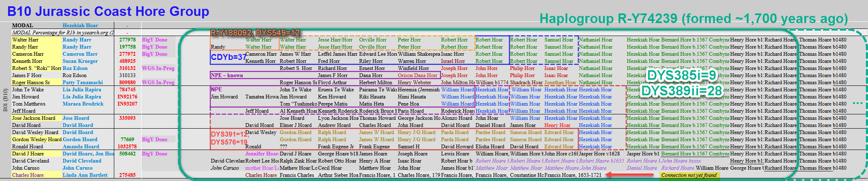This screenshot has height=181, width=868.
Task: Open Susan Krueger contact link
Action: tap(80, 61)
